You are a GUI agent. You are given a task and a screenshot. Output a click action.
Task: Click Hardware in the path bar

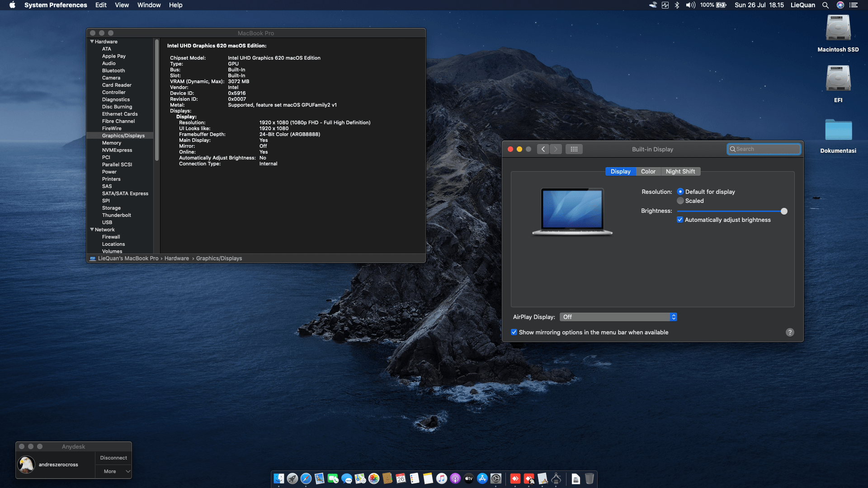click(177, 258)
